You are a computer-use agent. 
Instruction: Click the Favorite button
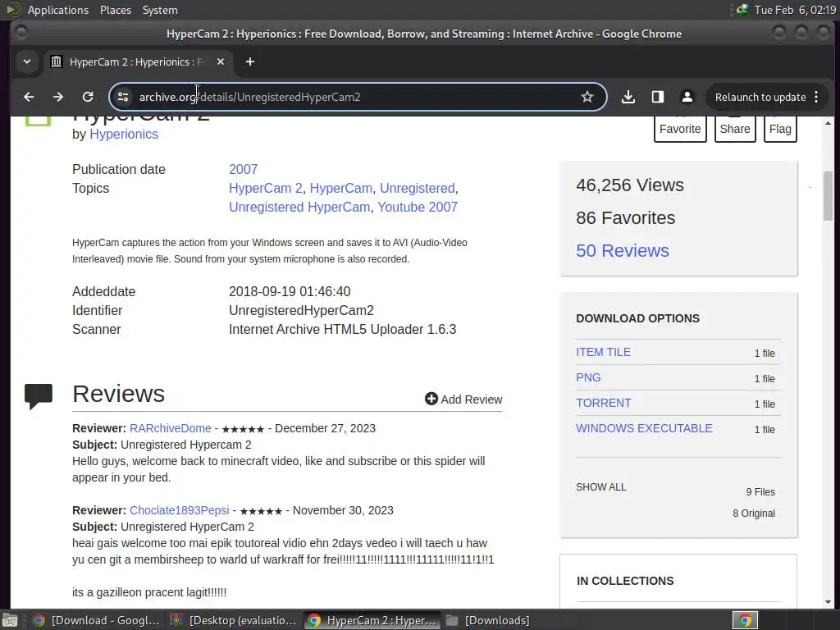680,129
